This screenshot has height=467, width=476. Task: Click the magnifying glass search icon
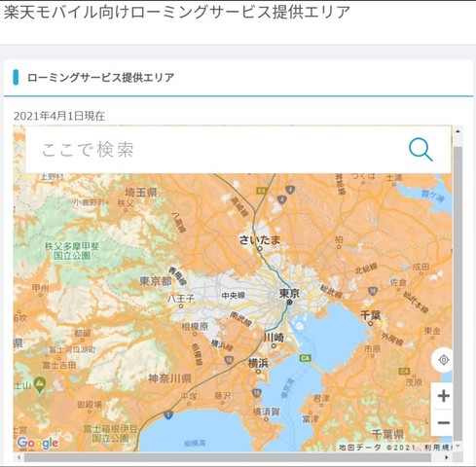421,150
